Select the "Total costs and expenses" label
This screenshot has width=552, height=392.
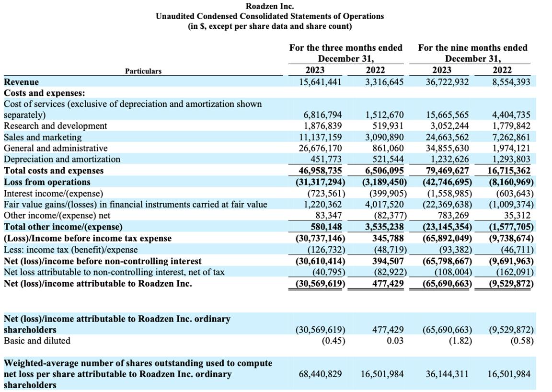click(x=54, y=171)
